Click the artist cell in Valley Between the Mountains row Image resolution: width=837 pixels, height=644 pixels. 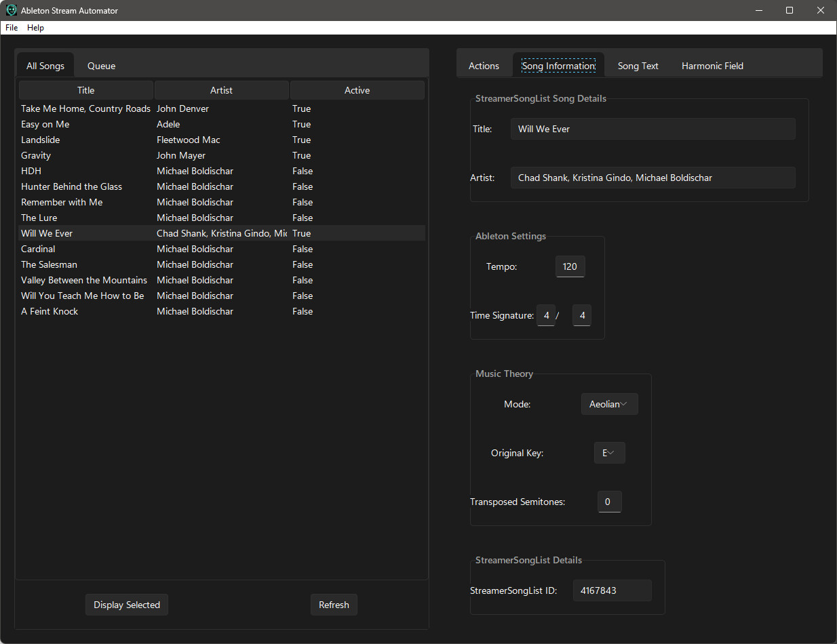click(x=195, y=280)
